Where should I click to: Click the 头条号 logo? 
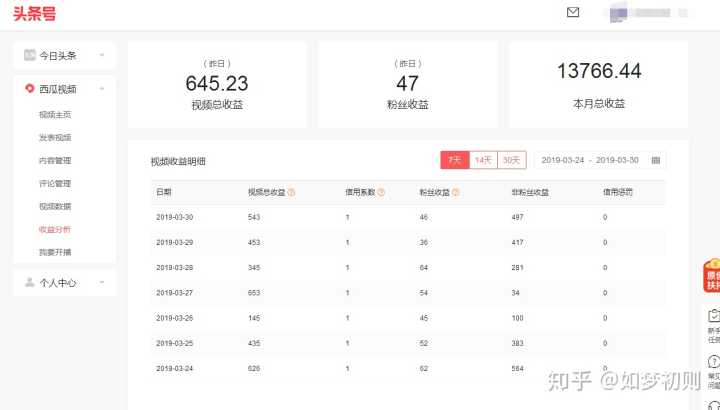34,14
